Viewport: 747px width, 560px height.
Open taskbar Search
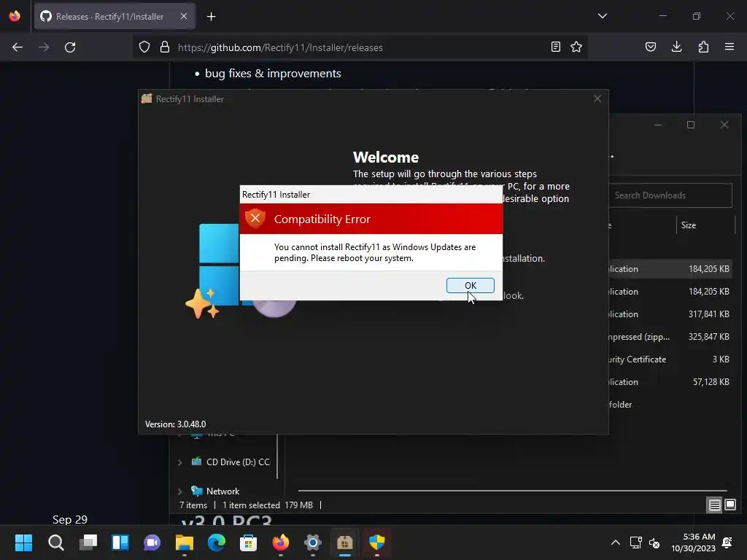(x=55, y=542)
